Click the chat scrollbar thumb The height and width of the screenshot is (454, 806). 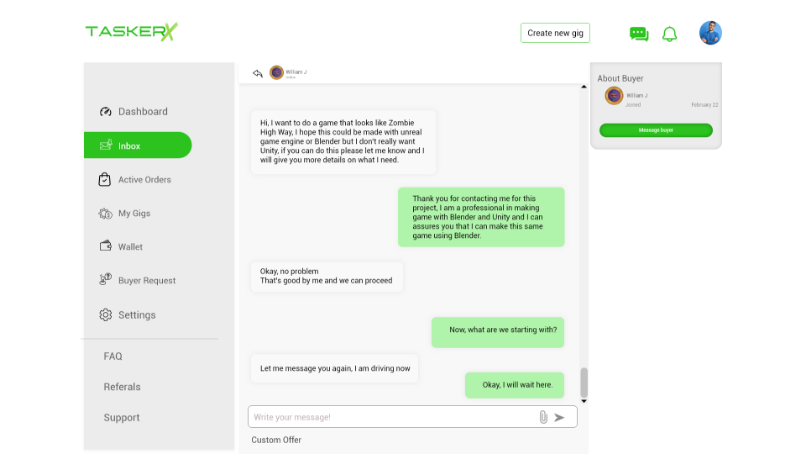tap(584, 383)
